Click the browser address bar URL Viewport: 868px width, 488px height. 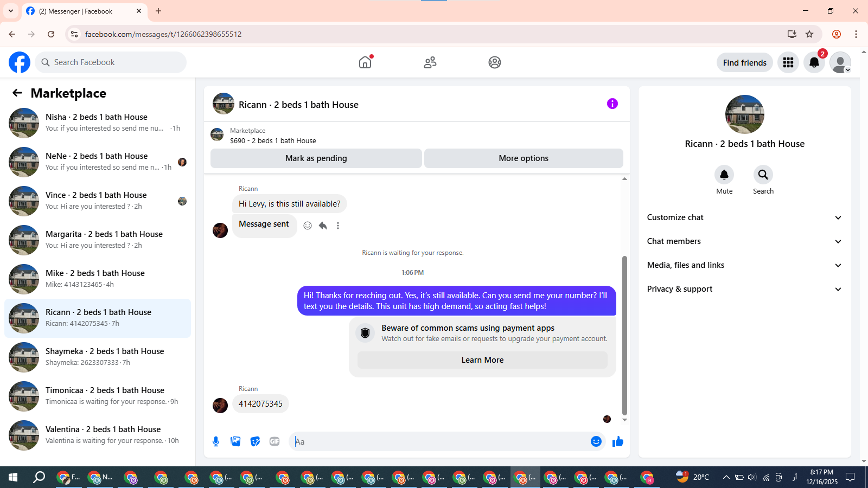pos(163,34)
